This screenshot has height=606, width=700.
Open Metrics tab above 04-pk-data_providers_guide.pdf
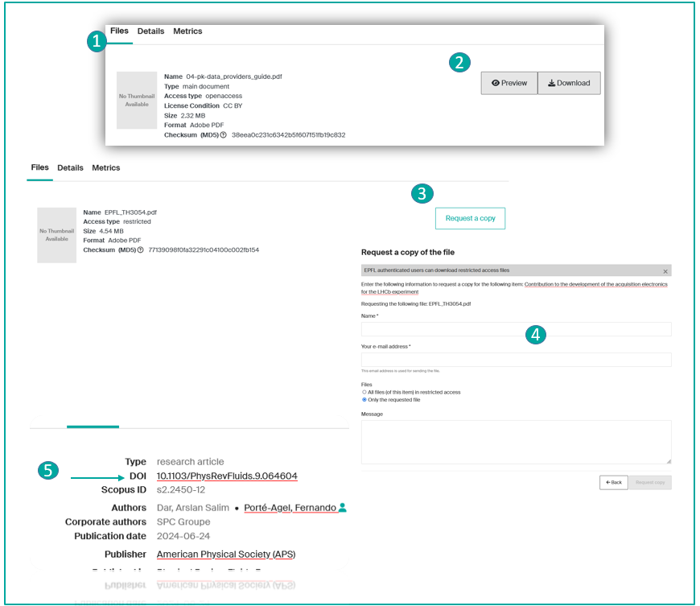tap(187, 31)
